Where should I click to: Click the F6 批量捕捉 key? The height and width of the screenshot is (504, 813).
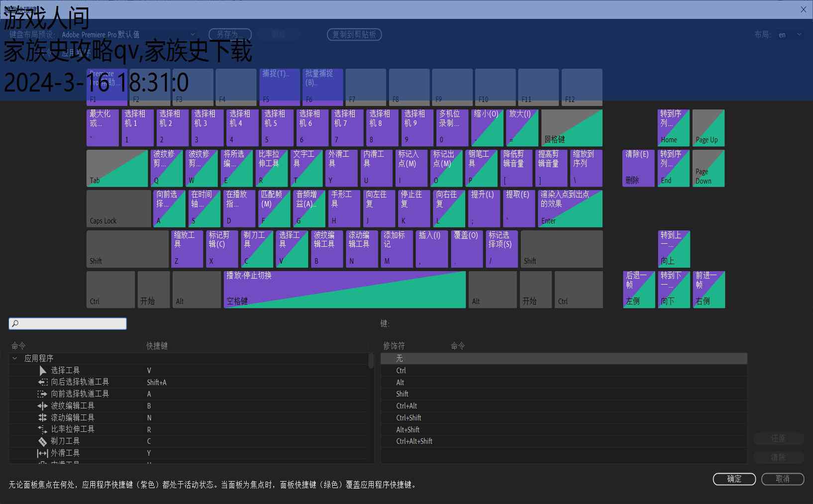[x=323, y=87]
